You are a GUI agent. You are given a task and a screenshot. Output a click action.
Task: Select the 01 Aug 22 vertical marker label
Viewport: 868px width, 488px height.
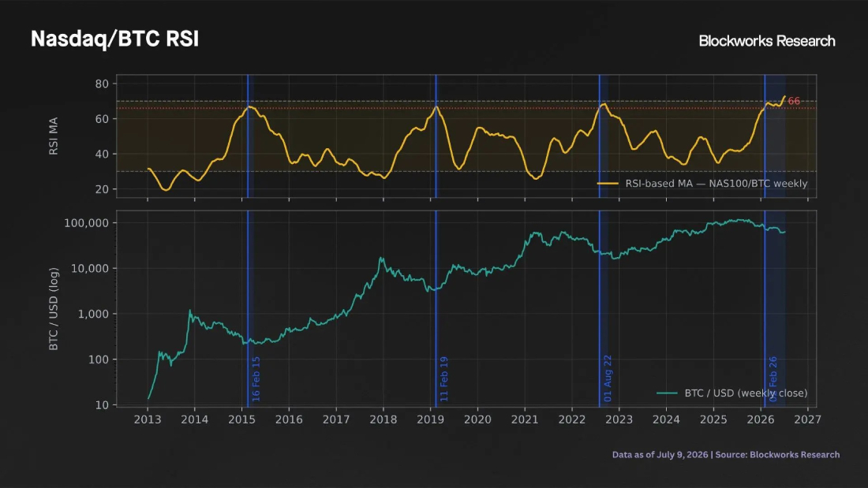608,378
